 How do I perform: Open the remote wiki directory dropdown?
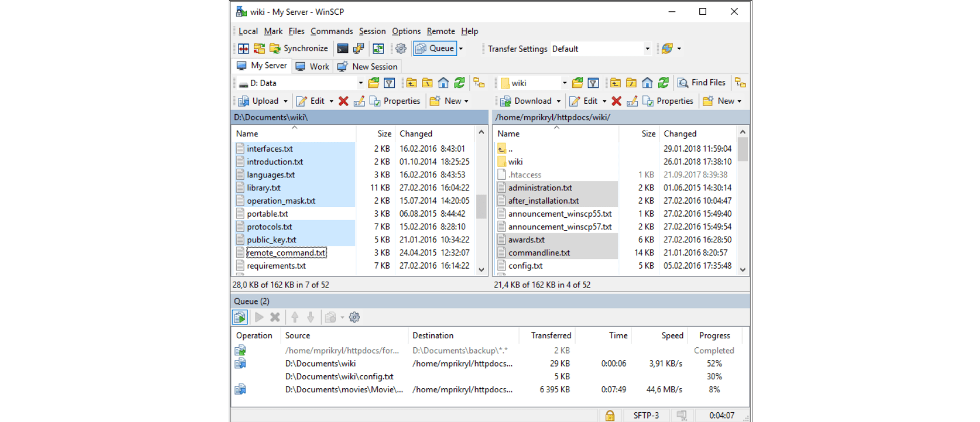pyautogui.click(x=565, y=83)
